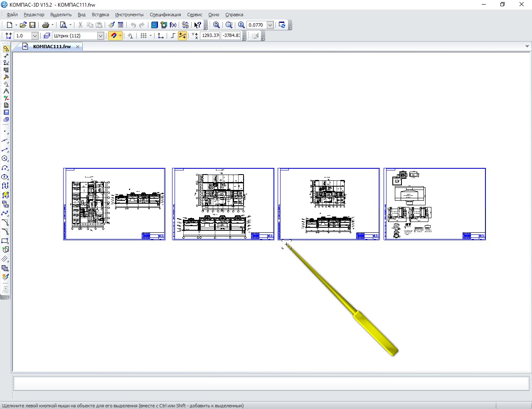The height and width of the screenshot is (409, 532).
Task: Select the second drawing sheet thumbnail in canvas
Action: [223, 204]
